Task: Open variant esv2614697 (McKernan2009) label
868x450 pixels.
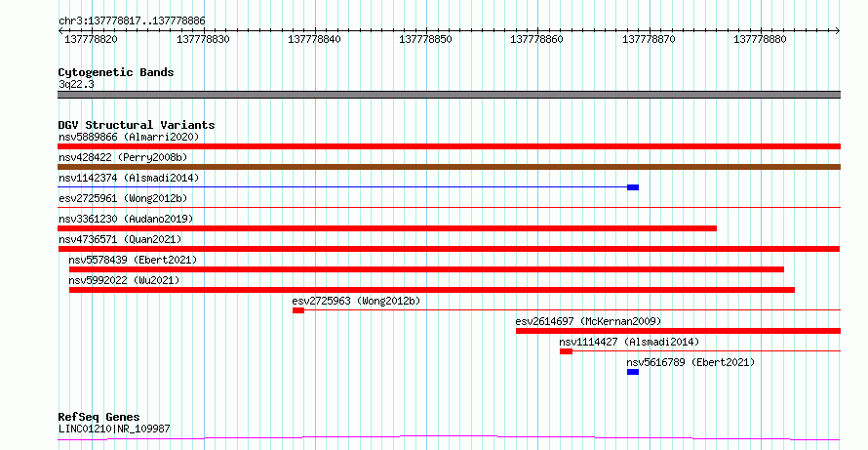Action: (588, 321)
